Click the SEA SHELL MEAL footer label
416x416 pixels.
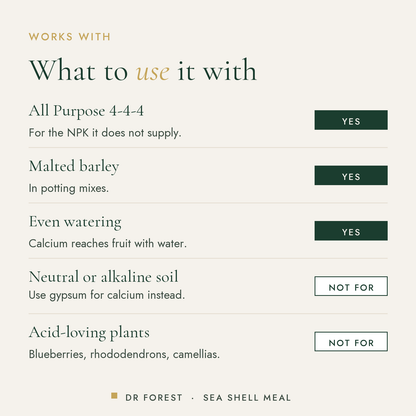click(x=247, y=398)
